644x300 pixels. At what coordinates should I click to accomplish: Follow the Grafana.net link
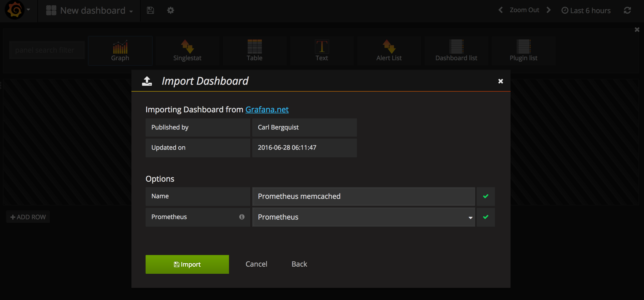coord(267,110)
